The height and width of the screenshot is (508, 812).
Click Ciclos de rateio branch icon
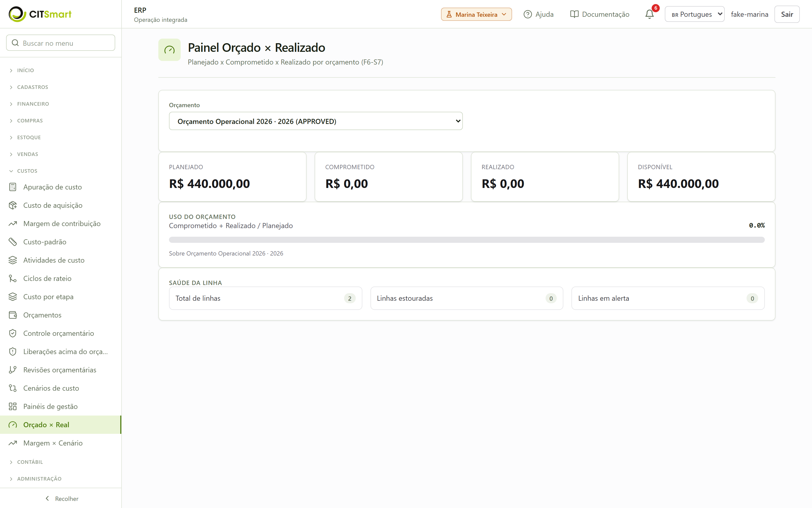tap(13, 279)
